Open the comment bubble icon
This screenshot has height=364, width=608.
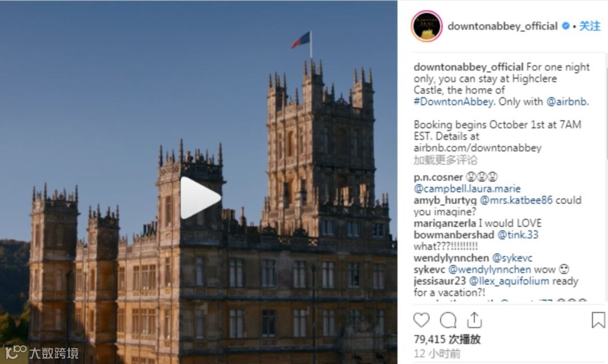click(x=448, y=320)
